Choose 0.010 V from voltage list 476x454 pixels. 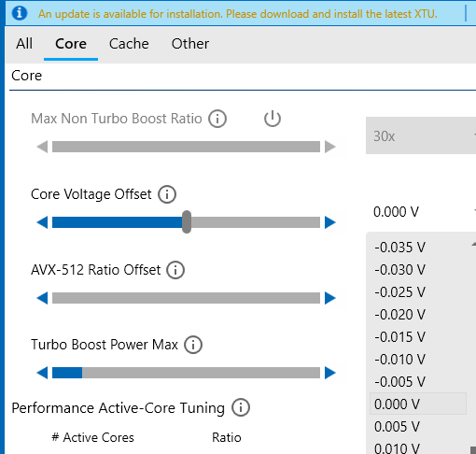coord(397,447)
